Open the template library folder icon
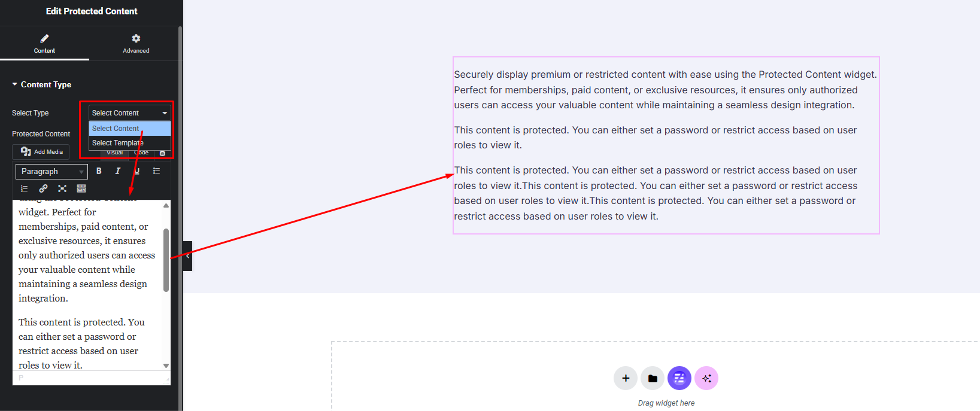Viewport: 980px width, 411px height. pyautogui.click(x=653, y=378)
